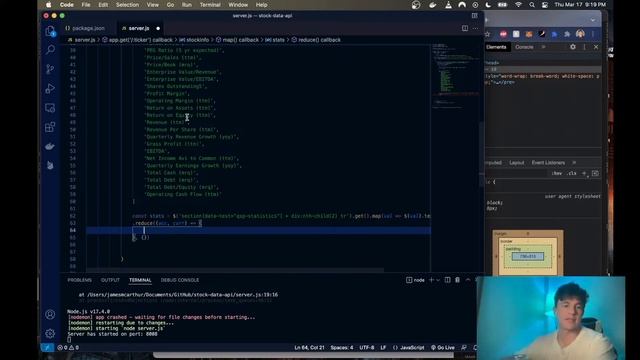
Task: Click the map() callback breadcrumb
Action: (237, 40)
